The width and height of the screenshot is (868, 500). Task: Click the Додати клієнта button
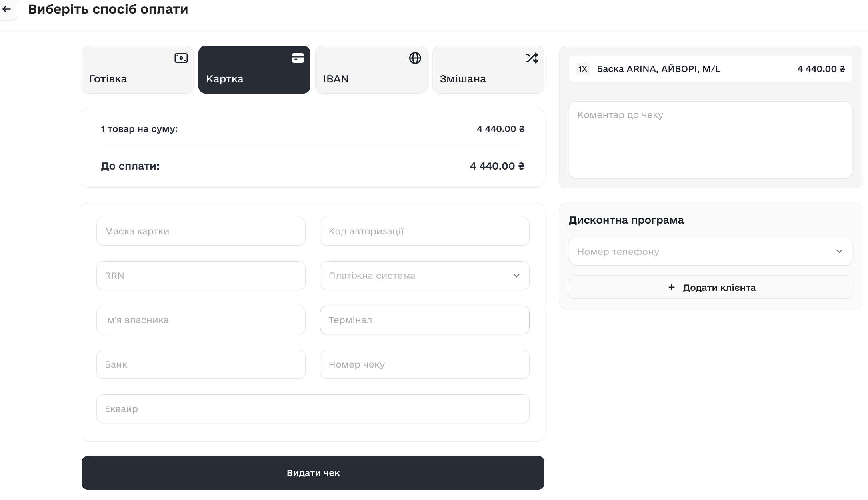click(x=710, y=287)
